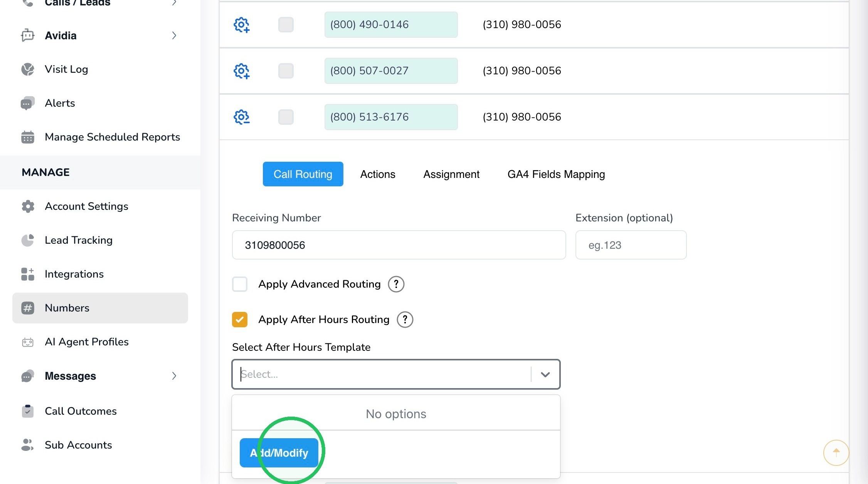Switch to the GA4 Fields Mapping tab
Screen dimensions: 868x484
[x=556, y=174]
